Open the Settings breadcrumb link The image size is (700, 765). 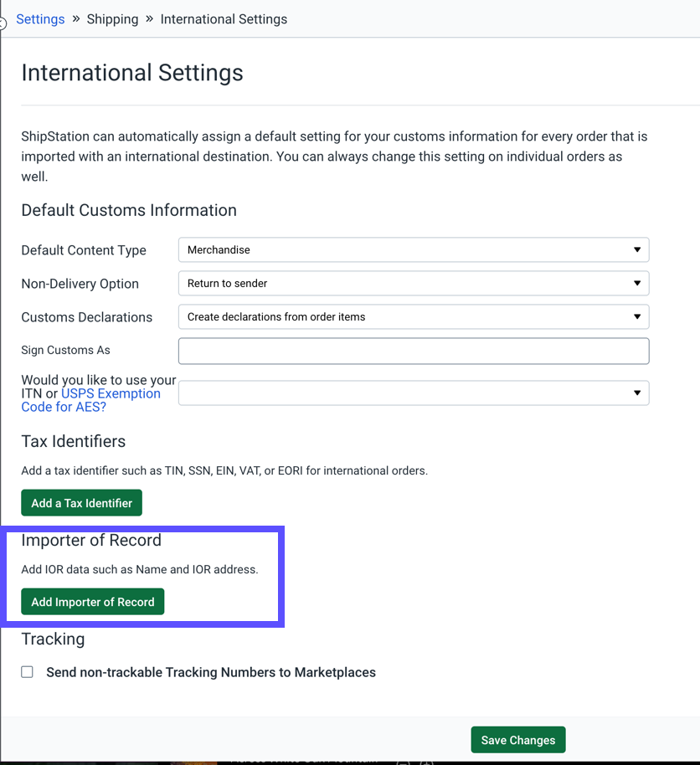(40, 18)
